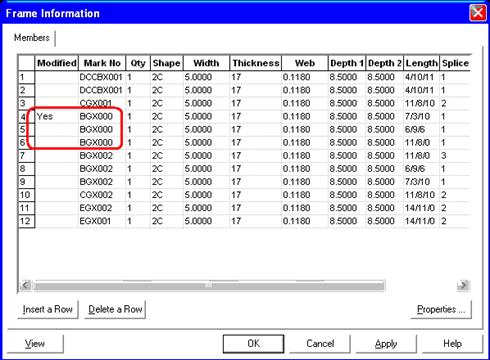Click CGX002 mark cell

(102, 195)
